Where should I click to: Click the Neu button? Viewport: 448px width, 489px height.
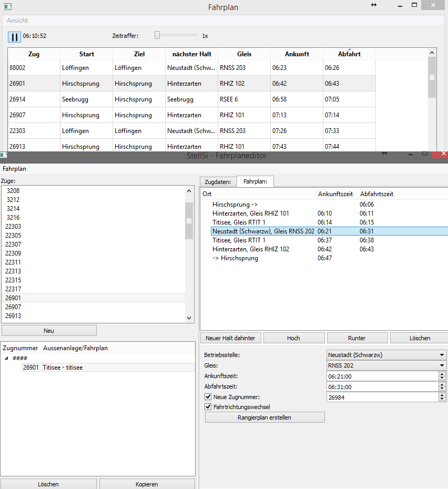(x=49, y=331)
